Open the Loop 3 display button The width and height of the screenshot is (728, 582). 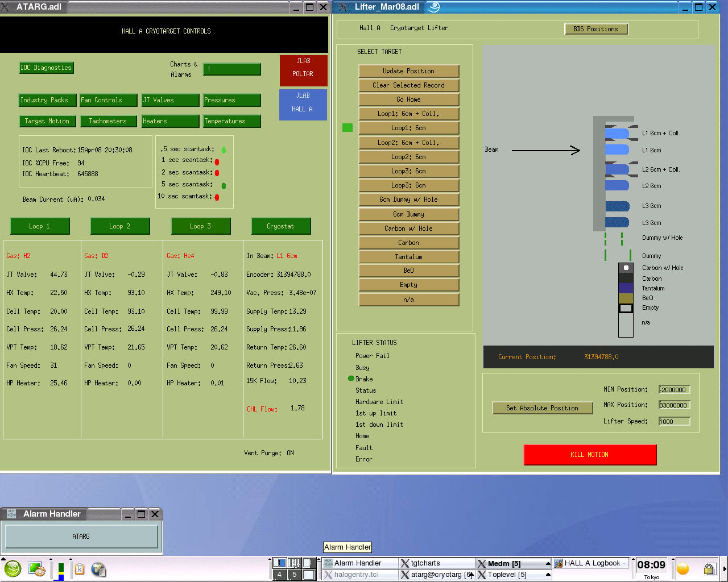coord(201,226)
